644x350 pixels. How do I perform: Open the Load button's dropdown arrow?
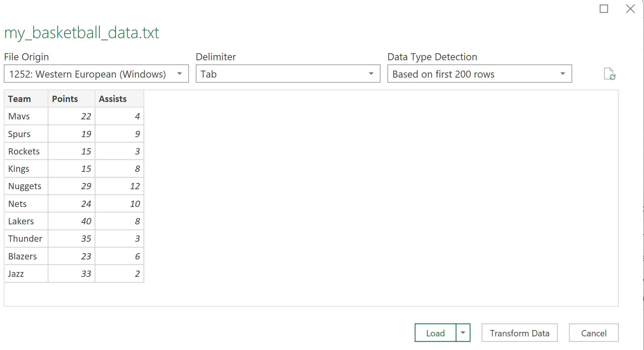[x=463, y=333]
